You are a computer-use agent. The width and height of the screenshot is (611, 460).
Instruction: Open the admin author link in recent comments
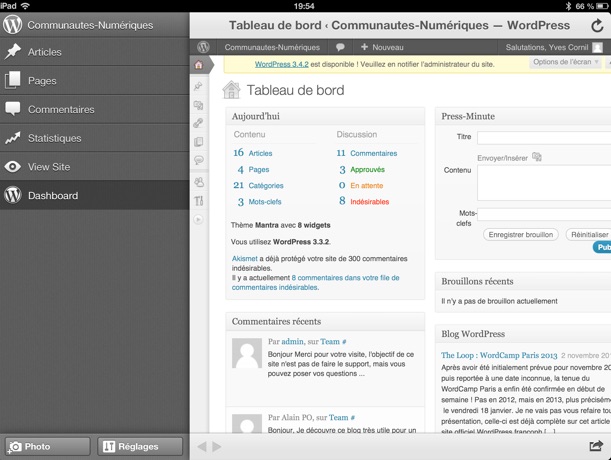tap(292, 341)
